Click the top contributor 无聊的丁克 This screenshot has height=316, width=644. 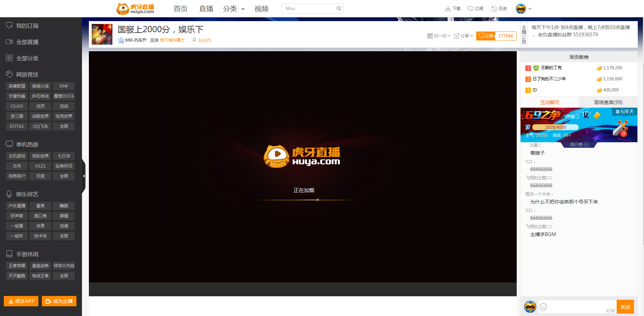pos(551,68)
